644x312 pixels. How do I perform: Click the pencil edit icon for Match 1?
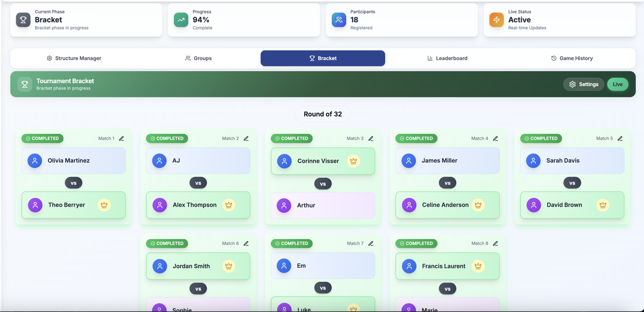coord(121,138)
